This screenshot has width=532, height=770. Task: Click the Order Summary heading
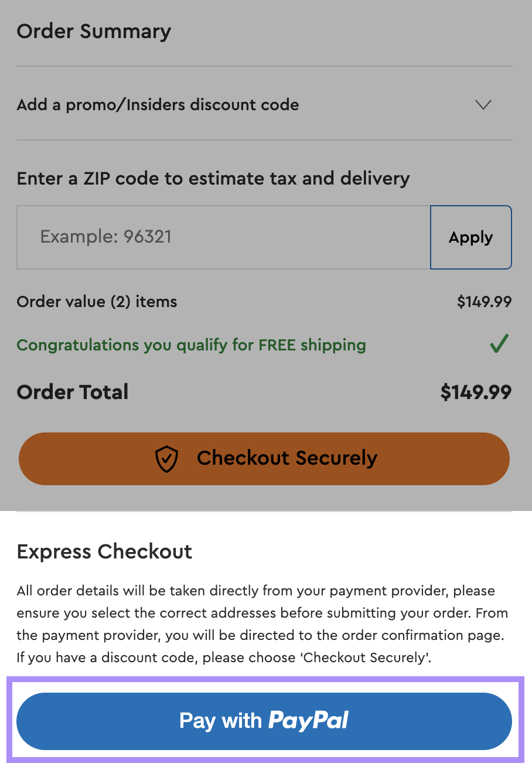(x=94, y=31)
